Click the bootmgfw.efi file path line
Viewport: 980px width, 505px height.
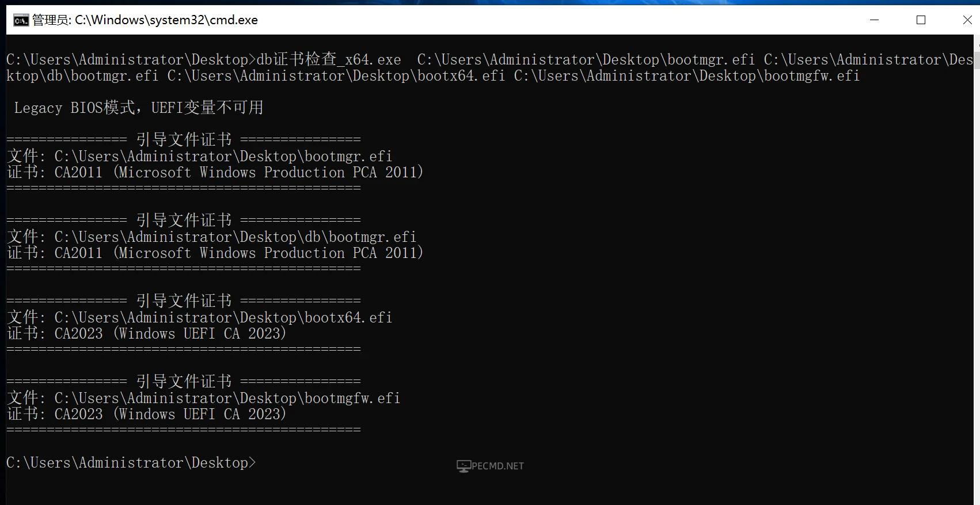pos(203,398)
